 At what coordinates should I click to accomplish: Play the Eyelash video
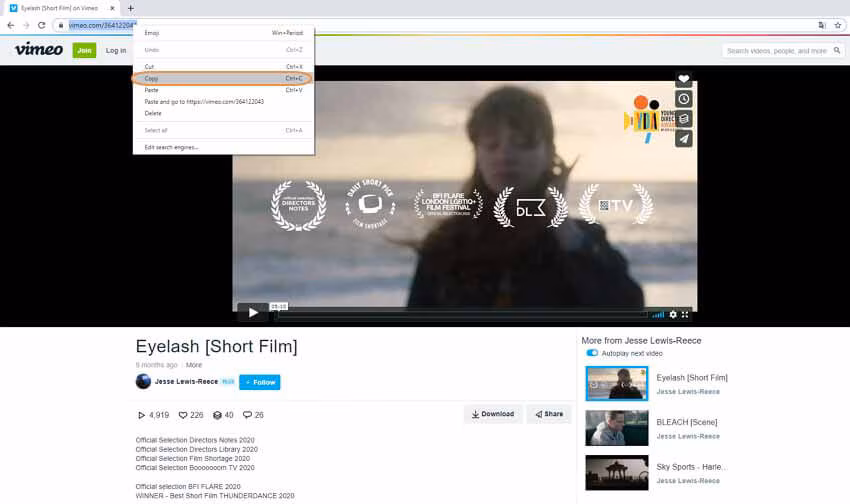(x=253, y=313)
